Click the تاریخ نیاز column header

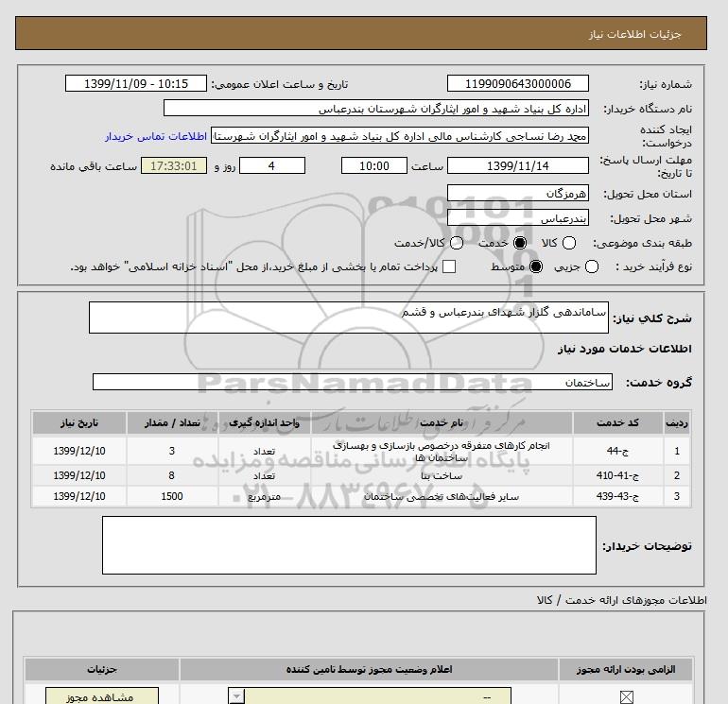click(x=79, y=422)
